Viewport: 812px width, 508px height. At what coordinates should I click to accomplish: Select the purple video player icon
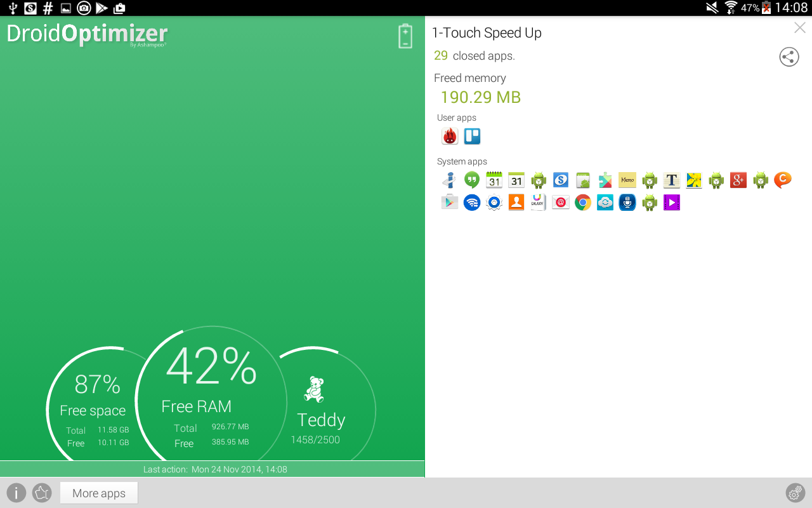[x=672, y=203]
